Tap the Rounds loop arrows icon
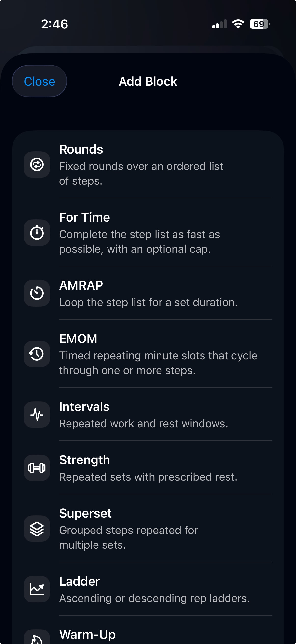The width and height of the screenshot is (296, 644). 37,165
